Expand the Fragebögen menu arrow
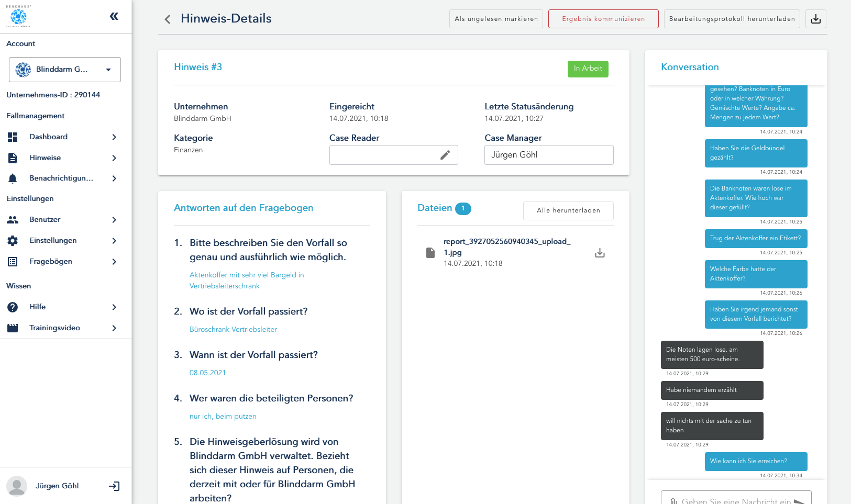The height and width of the screenshot is (504, 851). click(x=114, y=262)
